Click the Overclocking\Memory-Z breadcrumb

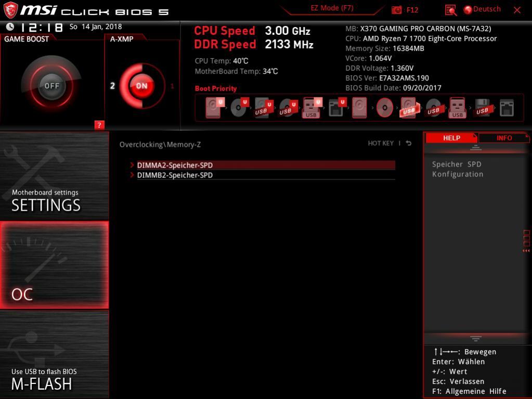[160, 145]
